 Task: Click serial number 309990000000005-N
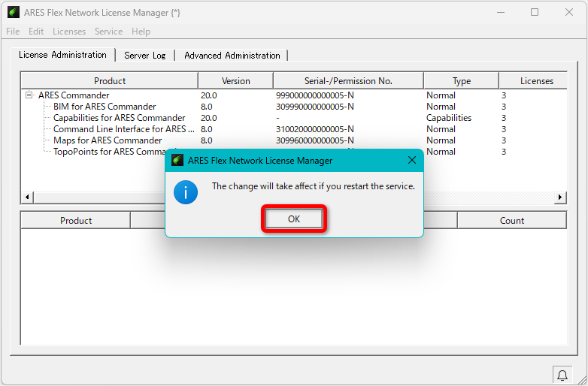pyautogui.click(x=314, y=107)
